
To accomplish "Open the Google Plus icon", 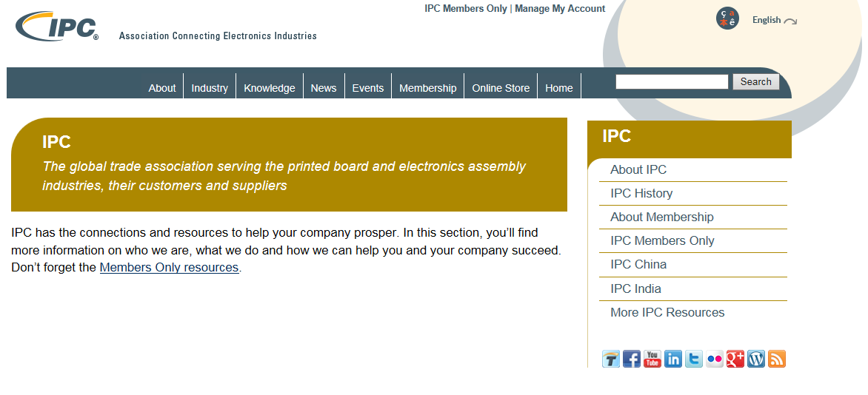I will pos(735,359).
